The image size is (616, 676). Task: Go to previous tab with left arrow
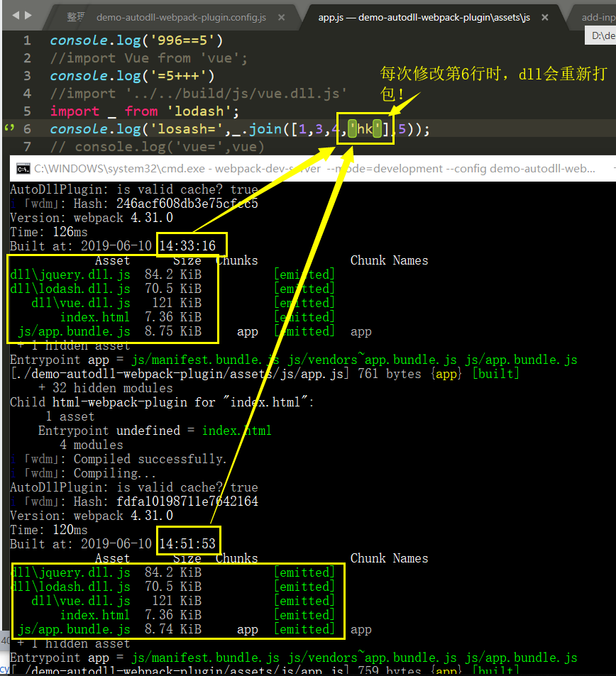coord(16,16)
